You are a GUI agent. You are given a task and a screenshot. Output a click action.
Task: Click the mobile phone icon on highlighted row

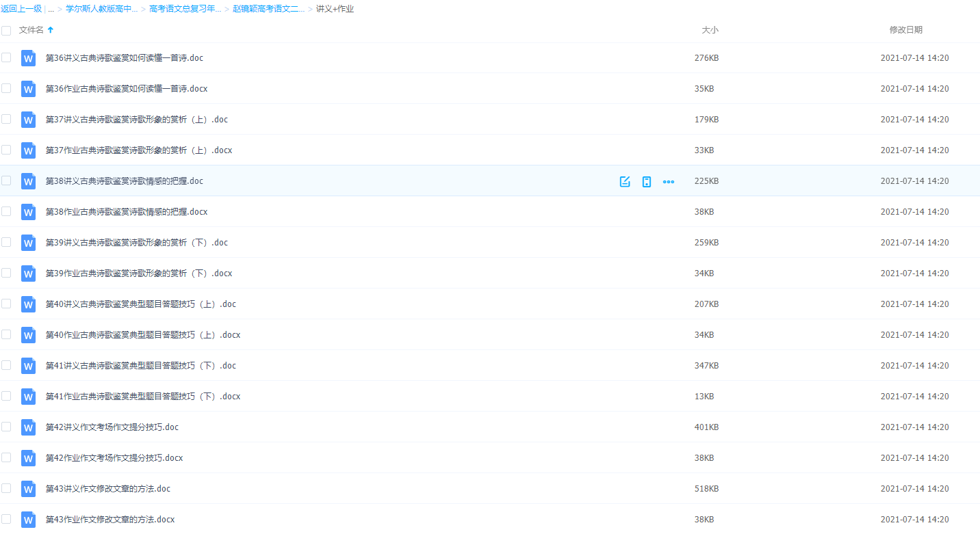[x=646, y=181]
